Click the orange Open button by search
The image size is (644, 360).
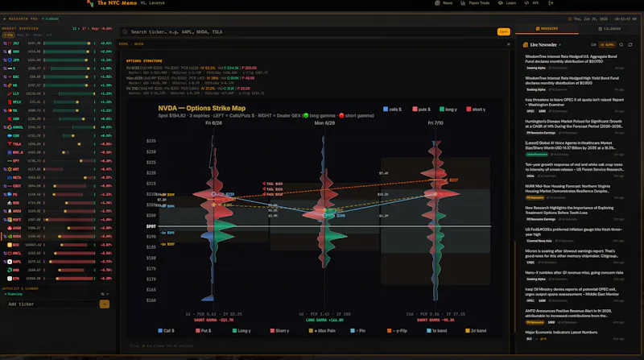[x=504, y=31]
